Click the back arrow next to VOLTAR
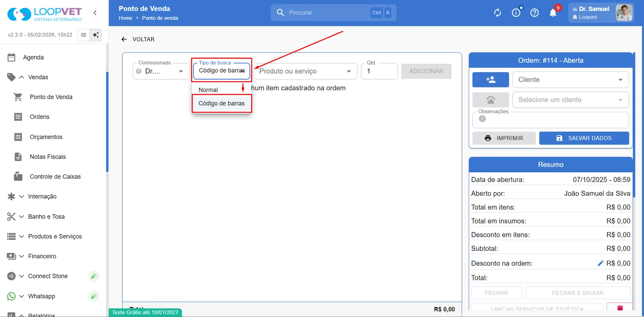This screenshot has height=317, width=644. tap(124, 39)
